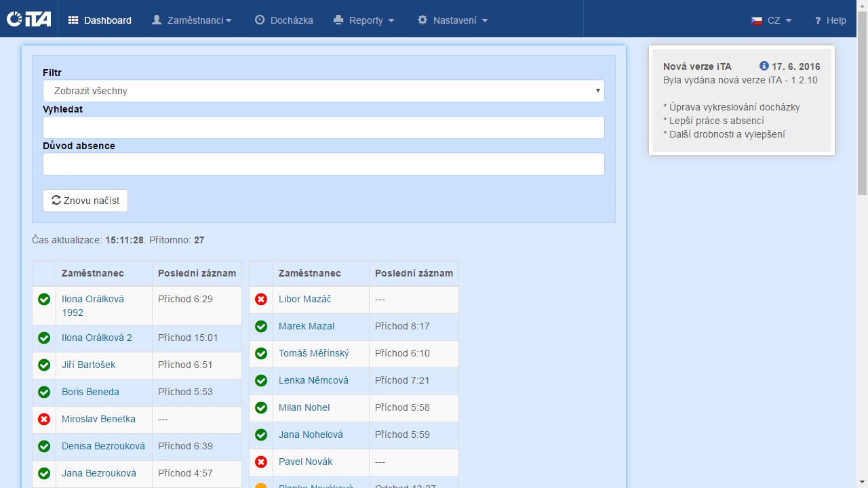Screen dimensions: 868x488
Task: Go to the Docházka page
Action: click(x=284, y=20)
